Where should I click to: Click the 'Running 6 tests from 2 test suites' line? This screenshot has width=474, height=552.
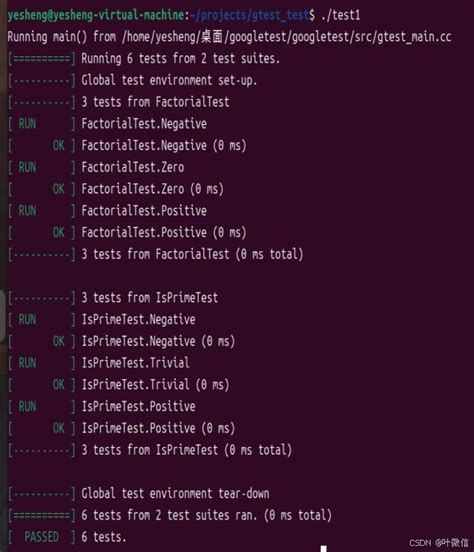[x=181, y=58]
